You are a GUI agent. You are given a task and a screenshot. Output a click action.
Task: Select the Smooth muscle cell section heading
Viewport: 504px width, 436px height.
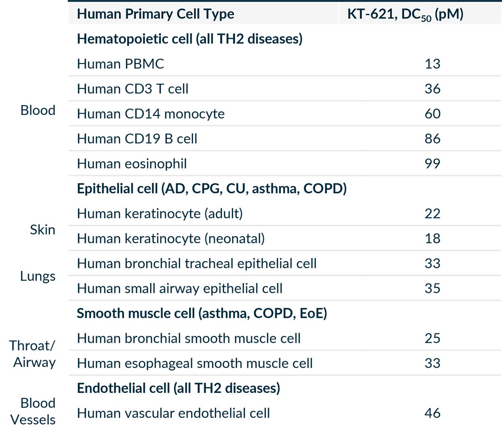pyautogui.click(x=202, y=313)
